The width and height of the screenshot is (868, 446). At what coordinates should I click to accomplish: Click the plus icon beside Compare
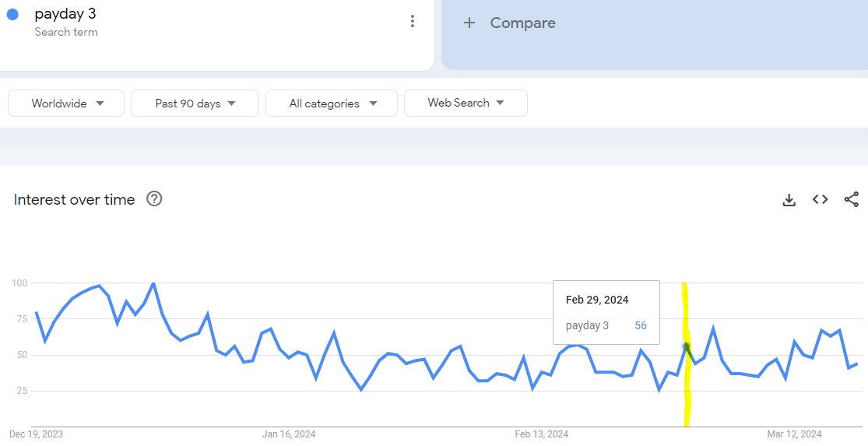click(469, 23)
